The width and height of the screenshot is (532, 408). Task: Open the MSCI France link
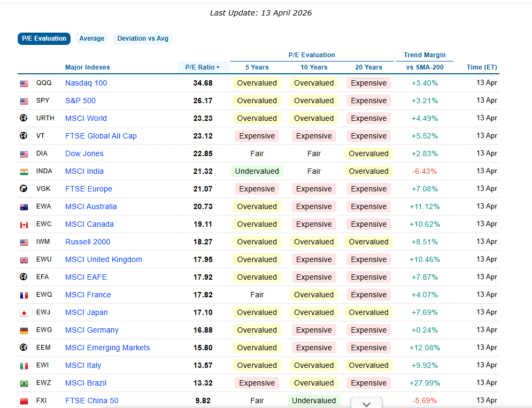pyautogui.click(x=88, y=295)
